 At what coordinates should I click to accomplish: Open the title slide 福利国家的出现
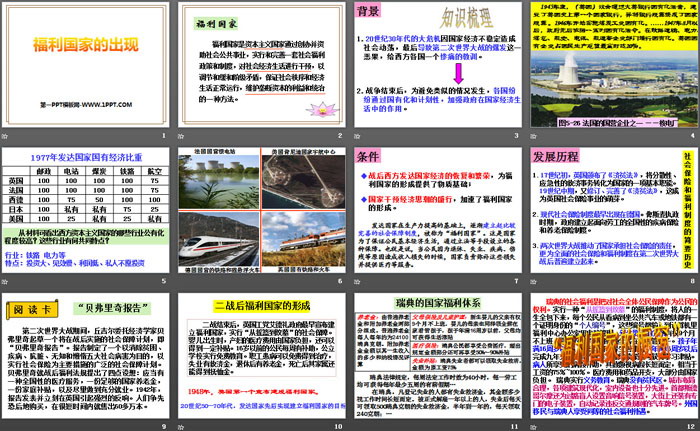84,67
